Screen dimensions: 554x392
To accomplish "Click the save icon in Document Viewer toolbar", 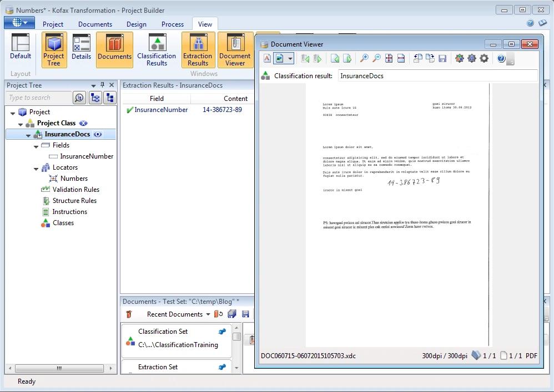I will point(442,58).
